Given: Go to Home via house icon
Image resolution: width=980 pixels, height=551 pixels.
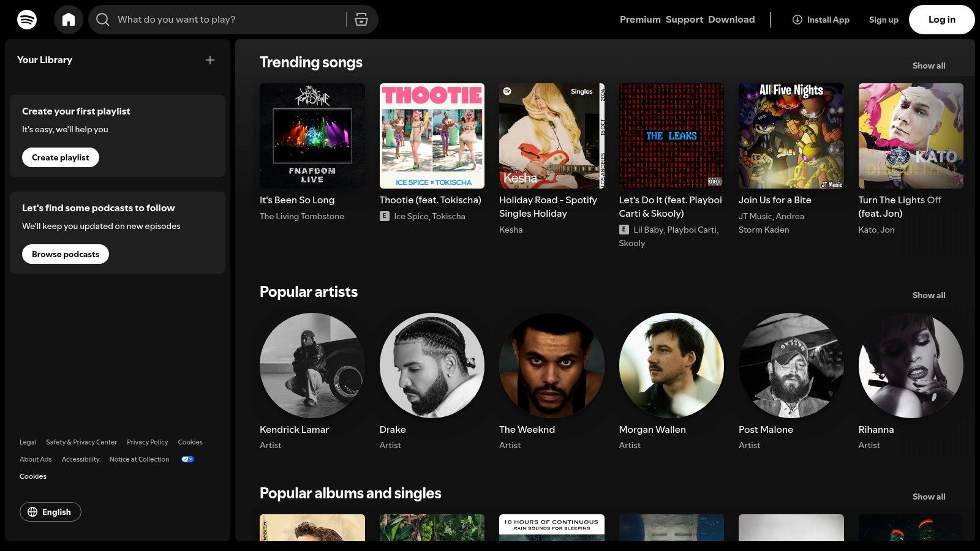Looking at the screenshot, I should point(69,20).
